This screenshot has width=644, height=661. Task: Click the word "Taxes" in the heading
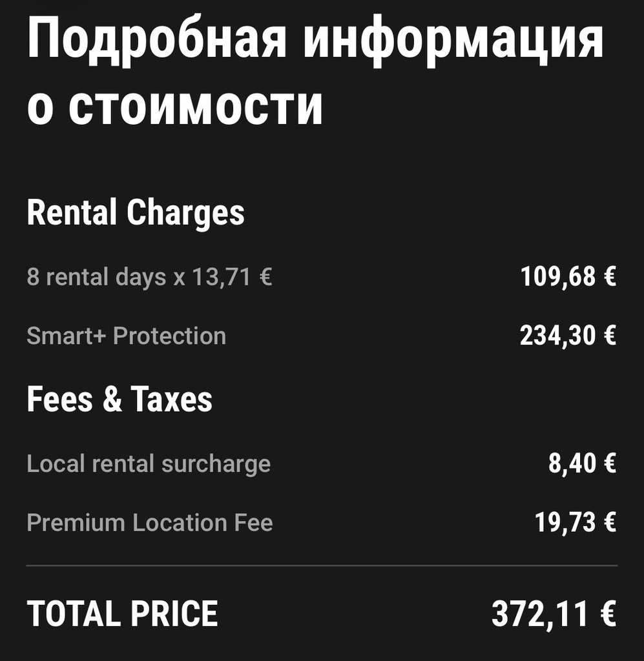pyautogui.click(x=171, y=399)
